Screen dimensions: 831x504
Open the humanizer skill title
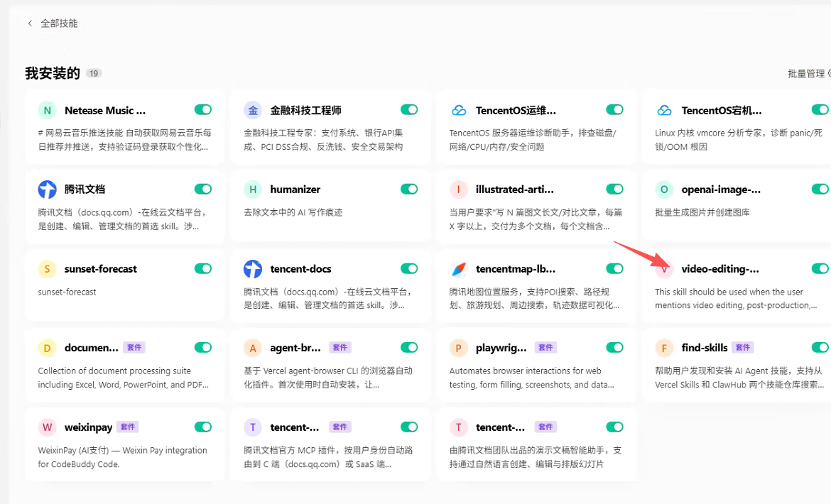tap(295, 190)
